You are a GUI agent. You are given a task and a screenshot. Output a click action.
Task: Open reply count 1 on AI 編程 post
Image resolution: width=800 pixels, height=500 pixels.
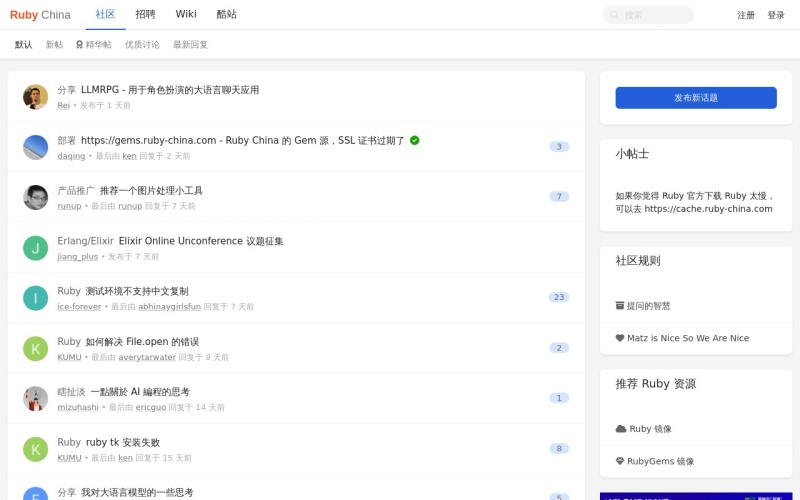click(x=559, y=397)
